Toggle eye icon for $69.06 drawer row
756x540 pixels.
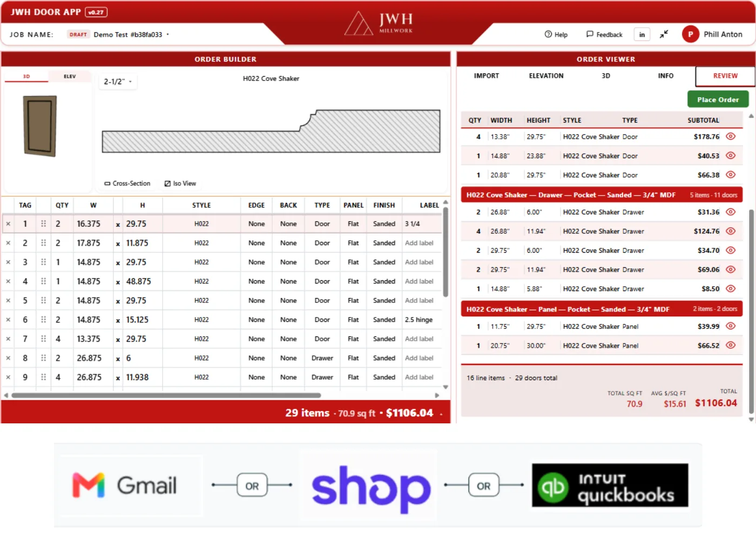coord(731,269)
